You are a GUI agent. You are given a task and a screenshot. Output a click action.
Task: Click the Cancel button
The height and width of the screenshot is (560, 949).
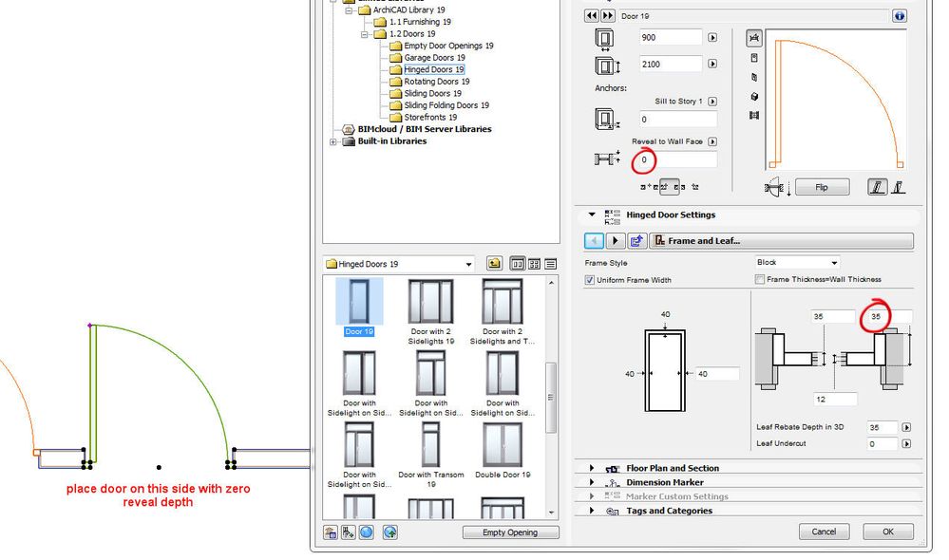(824, 532)
